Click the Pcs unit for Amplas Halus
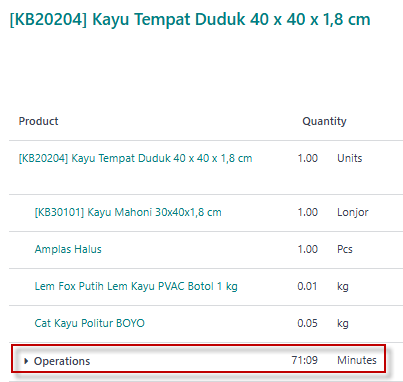 click(x=345, y=249)
